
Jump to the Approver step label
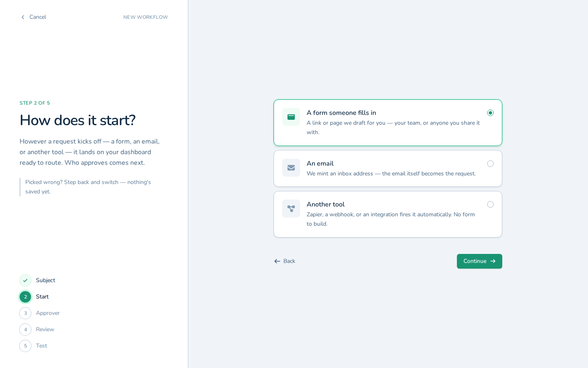point(48,313)
